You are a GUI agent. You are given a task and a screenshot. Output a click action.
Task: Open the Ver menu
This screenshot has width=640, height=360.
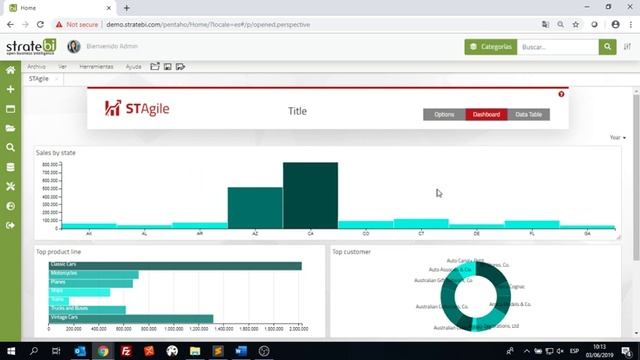click(x=62, y=67)
